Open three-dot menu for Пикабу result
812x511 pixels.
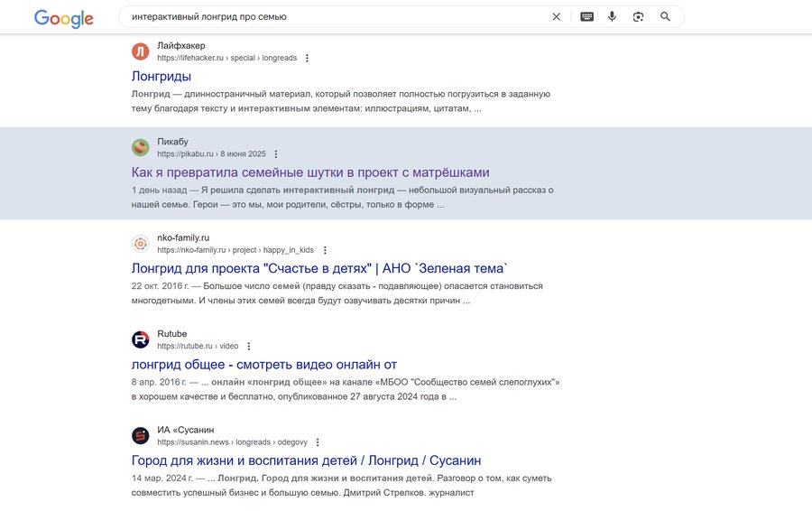[276, 154]
